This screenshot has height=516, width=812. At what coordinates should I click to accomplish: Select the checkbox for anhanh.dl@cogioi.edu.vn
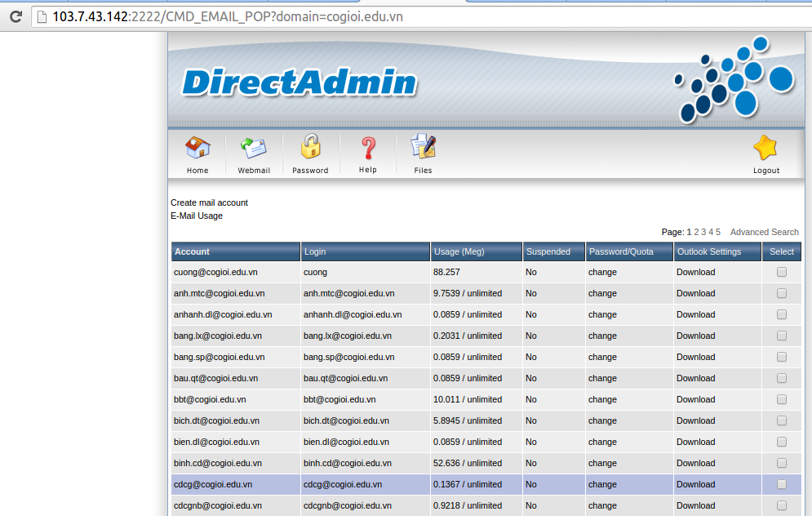782,314
